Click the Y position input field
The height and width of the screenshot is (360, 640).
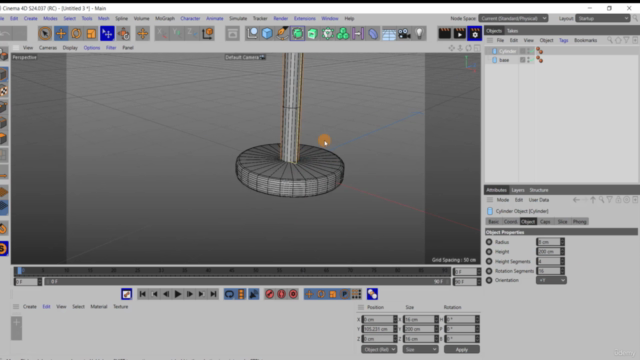(378, 329)
